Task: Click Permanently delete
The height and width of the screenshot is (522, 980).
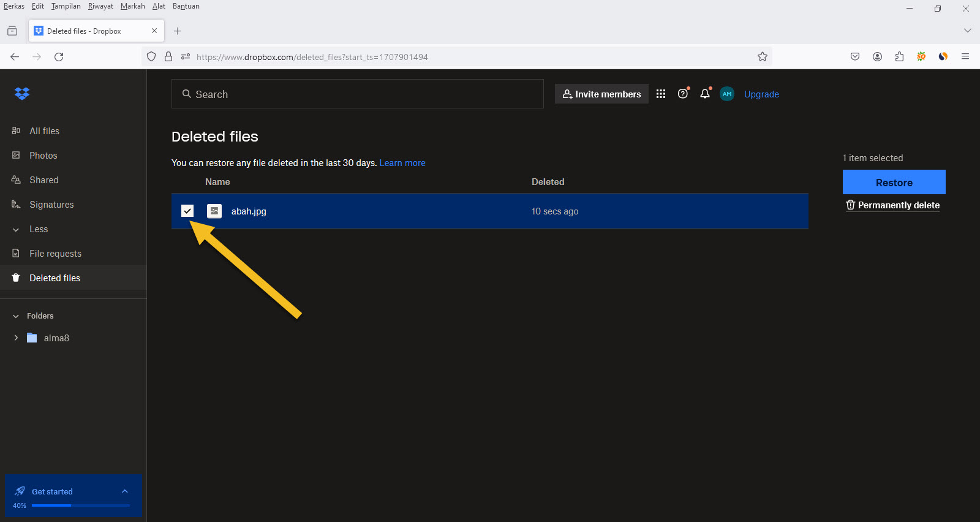Action: click(x=893, y=205)
